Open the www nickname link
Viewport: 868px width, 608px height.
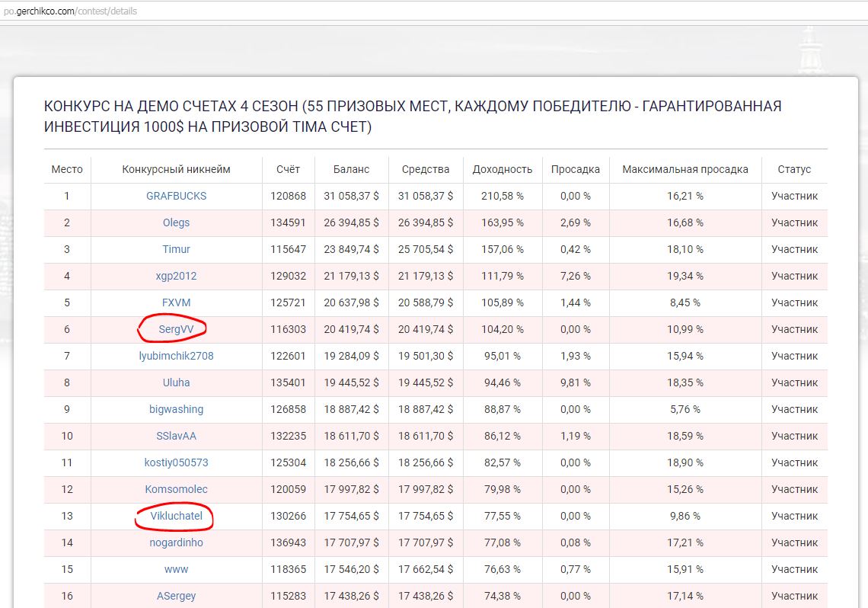(x=176, y=569)
